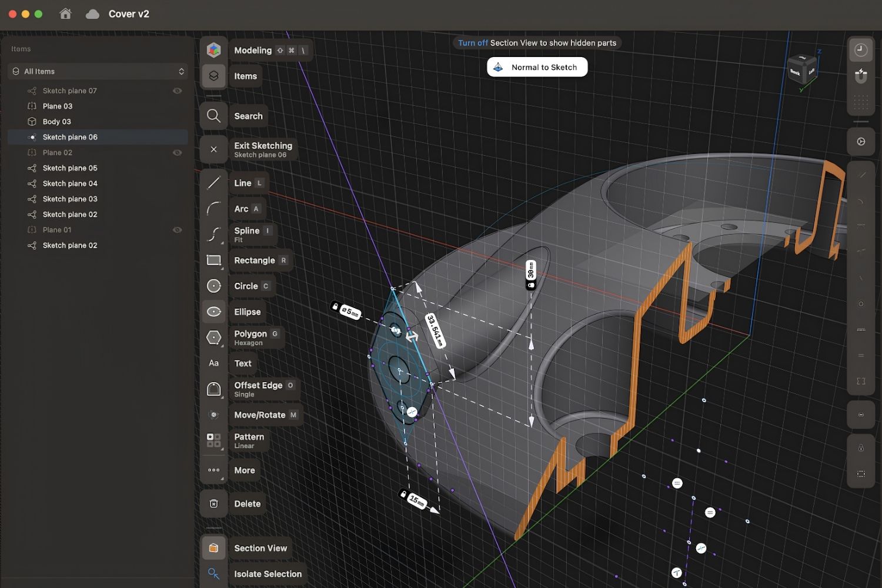Select the Ellipse tool icon
The width and height of the screenshot is (882, 588).
point(213,312)
